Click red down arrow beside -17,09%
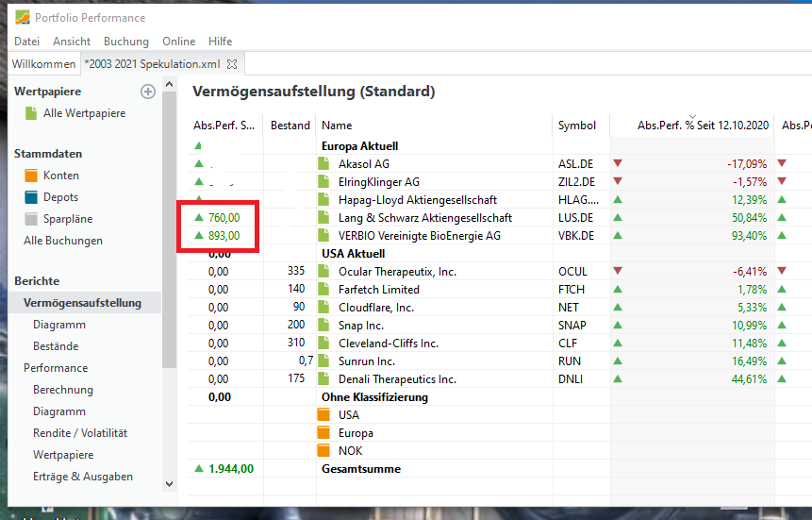Viewport: 812px width, 520px height. pyautogui.click(x=618, y=163)
